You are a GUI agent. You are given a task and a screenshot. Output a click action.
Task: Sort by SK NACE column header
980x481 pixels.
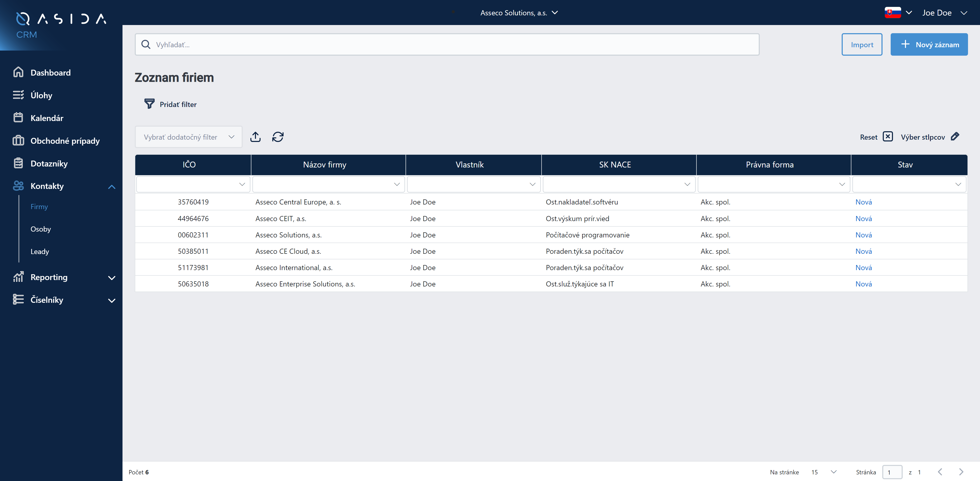point(619,164)
